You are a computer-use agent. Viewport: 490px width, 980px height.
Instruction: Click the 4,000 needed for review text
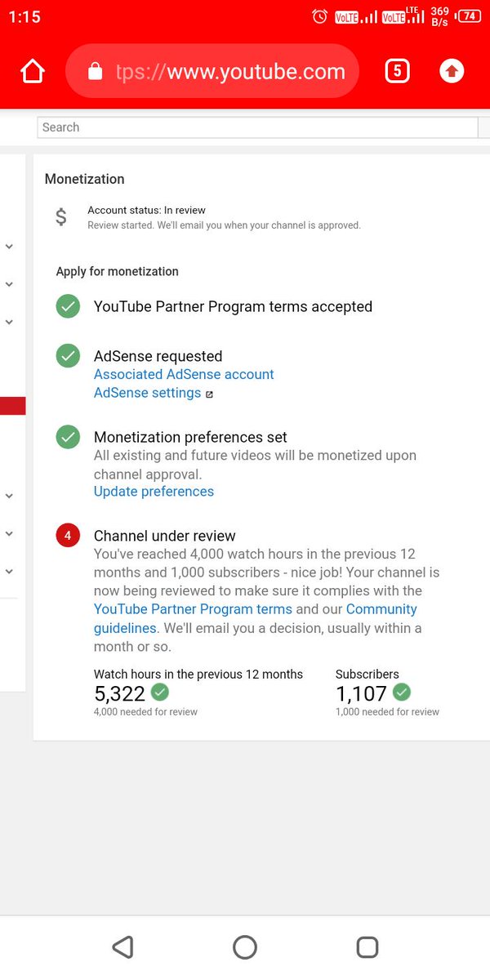pyautogui.click(x=145, y=712)
